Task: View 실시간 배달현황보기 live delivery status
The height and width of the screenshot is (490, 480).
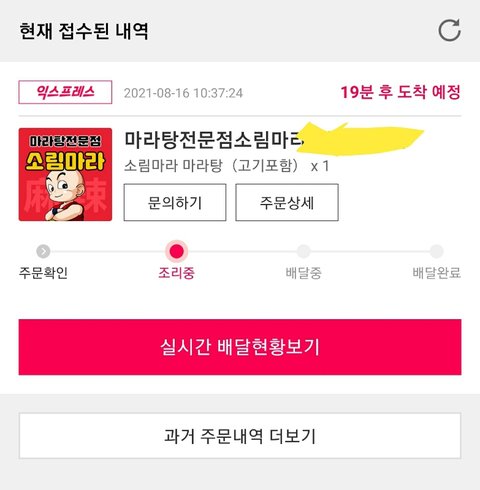Action: 240,347
